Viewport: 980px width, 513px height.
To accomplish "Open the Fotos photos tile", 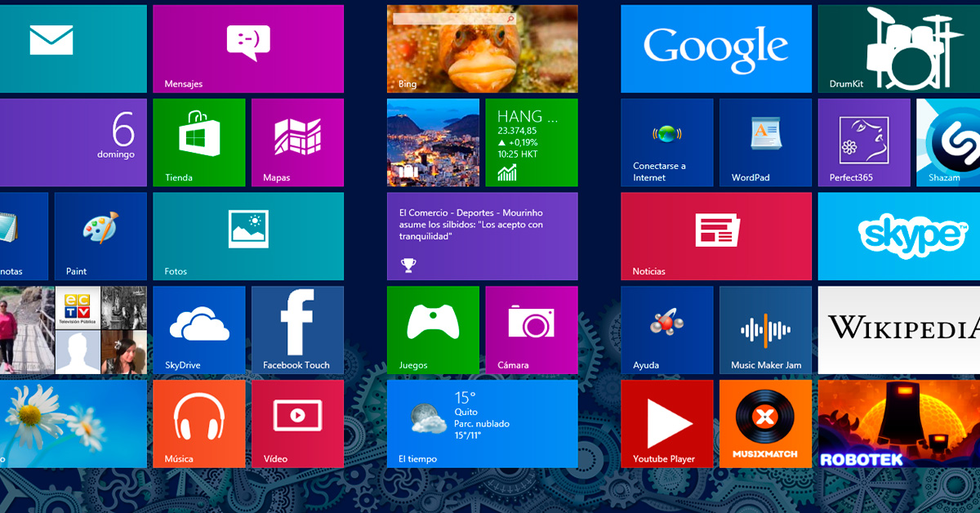I will click(247, 236).
